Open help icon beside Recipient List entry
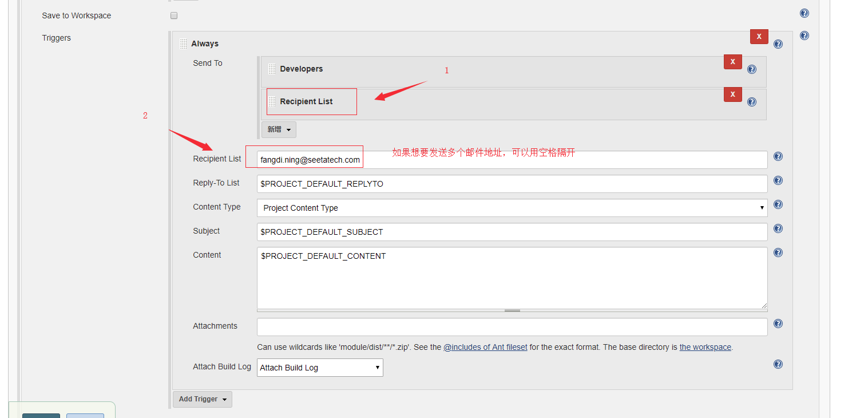868x418 pixels. point(752,102)
